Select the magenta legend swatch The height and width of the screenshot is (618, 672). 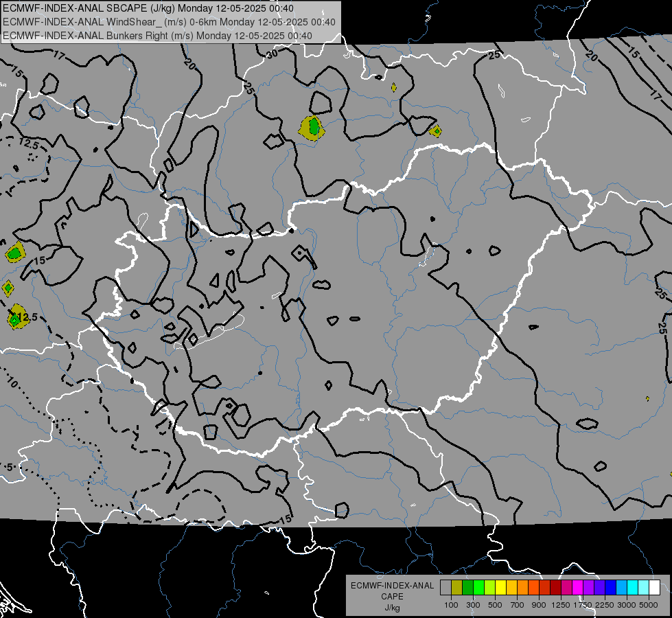pyautogui.click(x=578, y=587)
